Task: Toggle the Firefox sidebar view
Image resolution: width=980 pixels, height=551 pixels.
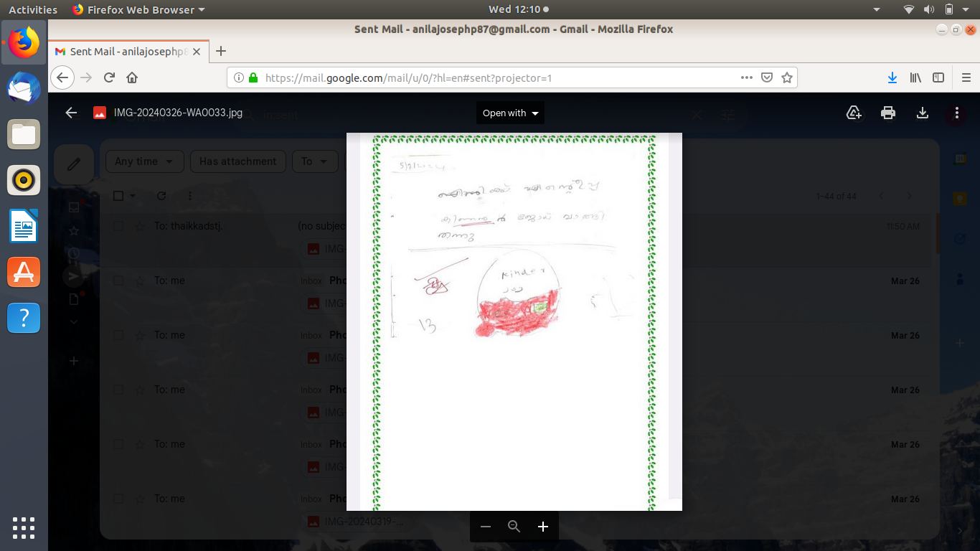Action: click(938, 77)
